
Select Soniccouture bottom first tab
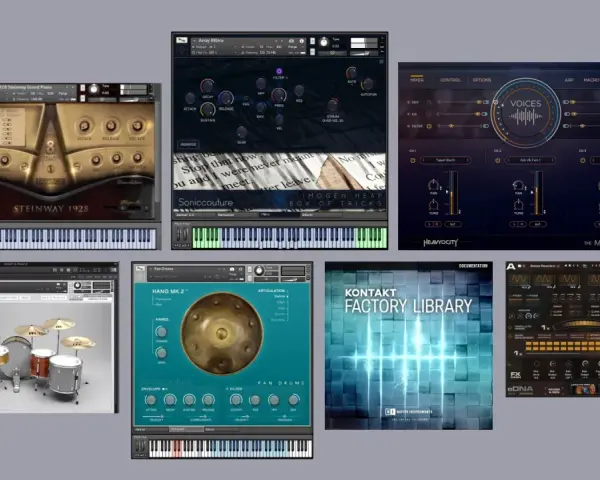coord(195,215)
